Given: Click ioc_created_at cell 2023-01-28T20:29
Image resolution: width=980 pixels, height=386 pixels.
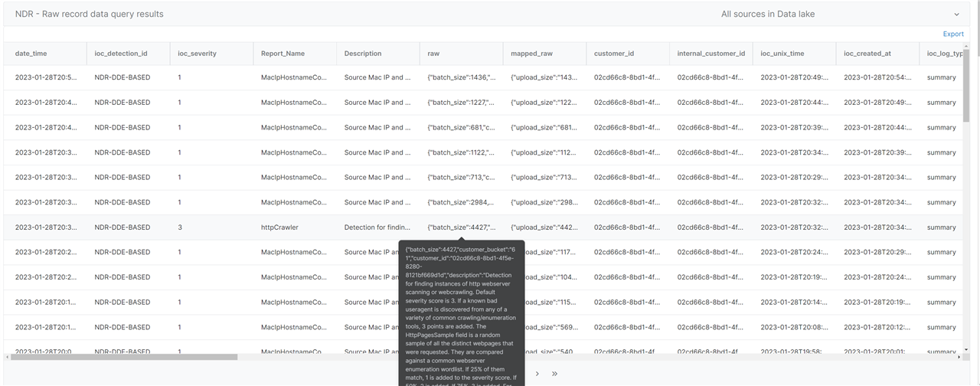Looking at the screenshot, I should pos(877,252).
